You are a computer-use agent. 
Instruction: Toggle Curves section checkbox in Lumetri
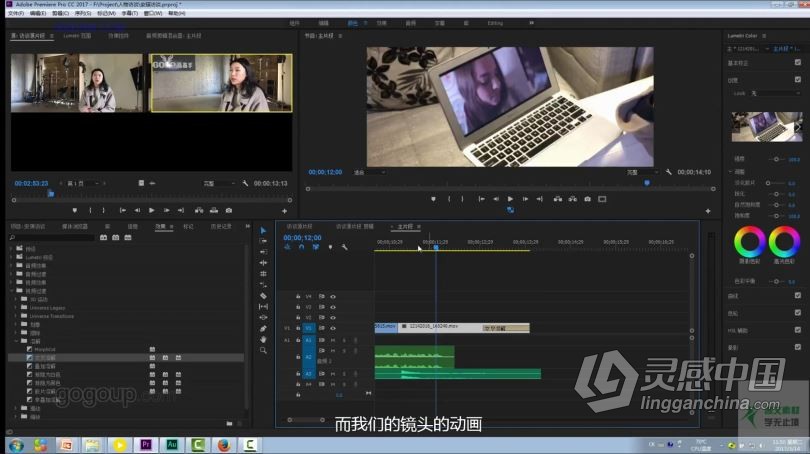pyautogui.click(x=798, y=295)
